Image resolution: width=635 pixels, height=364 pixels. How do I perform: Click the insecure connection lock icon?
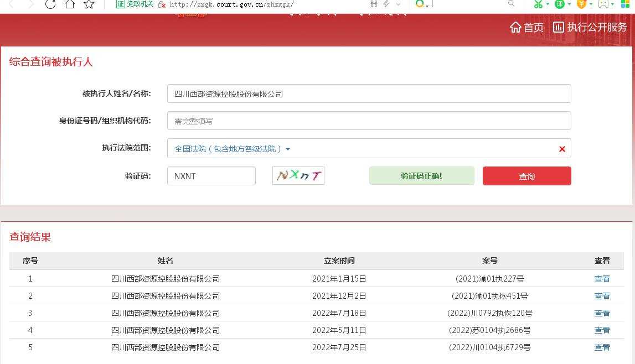click(x=162, y=4)
